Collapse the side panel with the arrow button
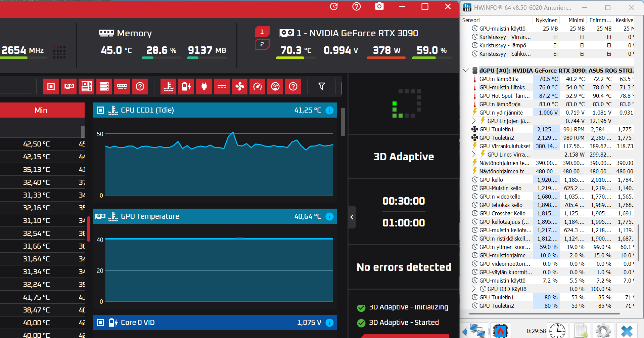Screen dimensions: 644x338 pos(352,217)
